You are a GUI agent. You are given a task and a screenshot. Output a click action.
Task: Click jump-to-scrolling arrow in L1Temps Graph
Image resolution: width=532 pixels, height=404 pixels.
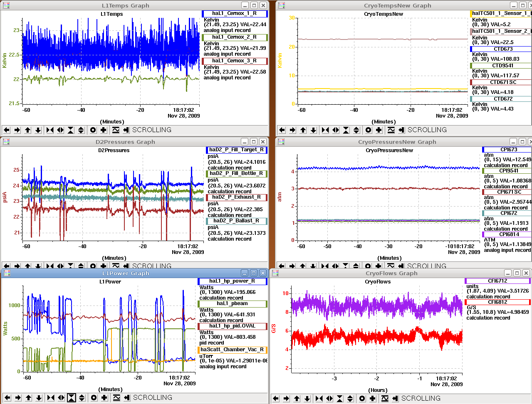(x=126, y=130)
